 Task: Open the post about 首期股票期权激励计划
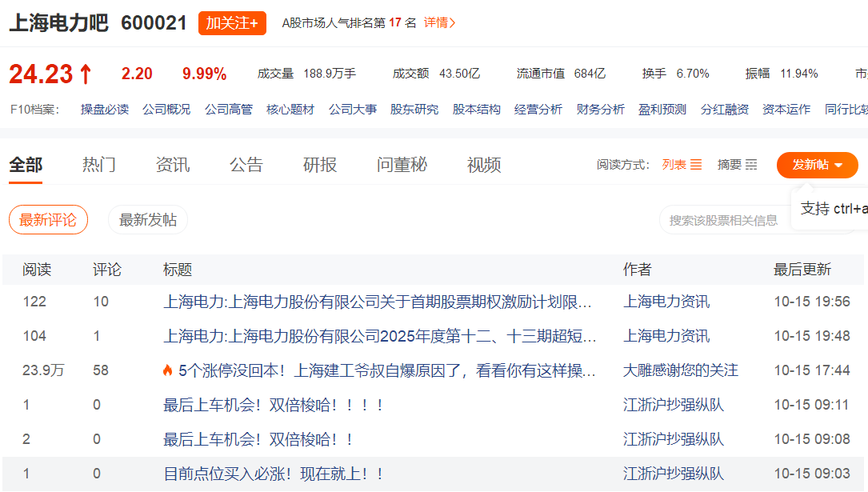[378, 302]
